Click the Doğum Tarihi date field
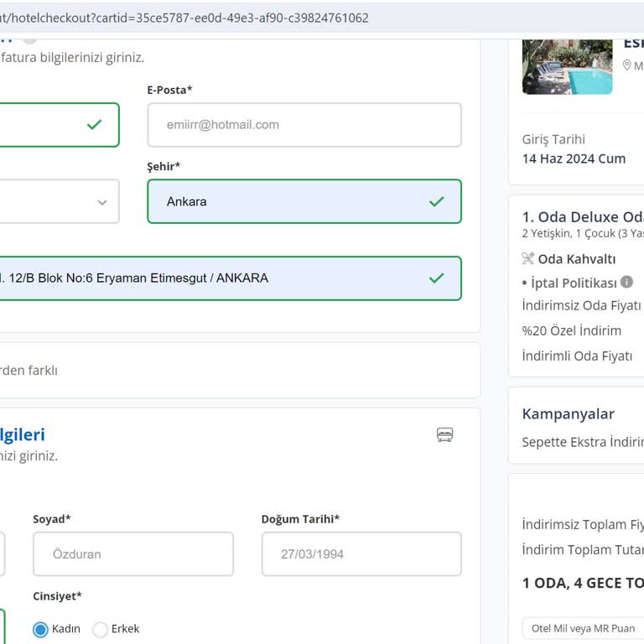 click(361, 554)
